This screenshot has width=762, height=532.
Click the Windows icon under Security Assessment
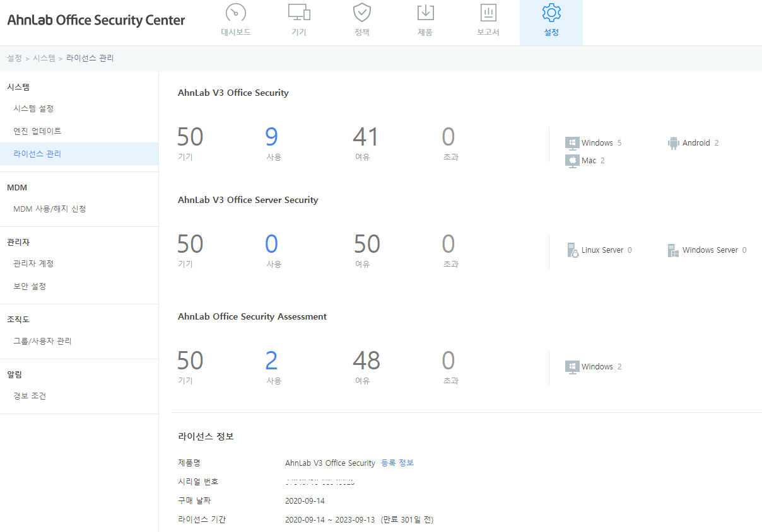pyautogui.click(x=572, y=367)
